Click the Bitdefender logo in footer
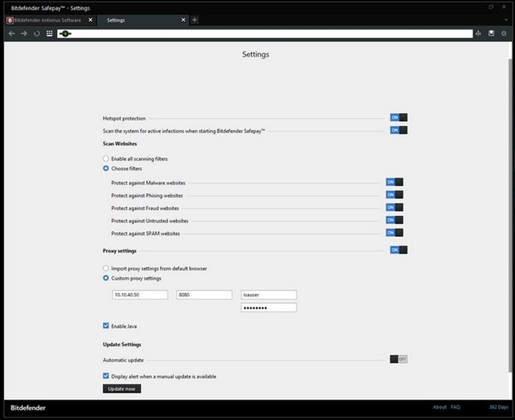 tap(28, 408)
